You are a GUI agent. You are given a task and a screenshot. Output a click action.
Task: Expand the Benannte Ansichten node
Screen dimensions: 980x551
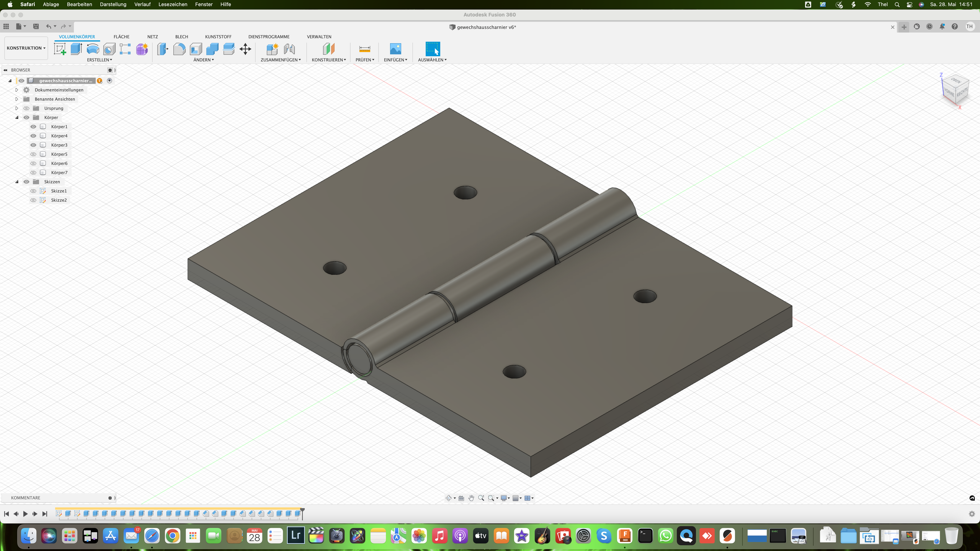[17, 99]
